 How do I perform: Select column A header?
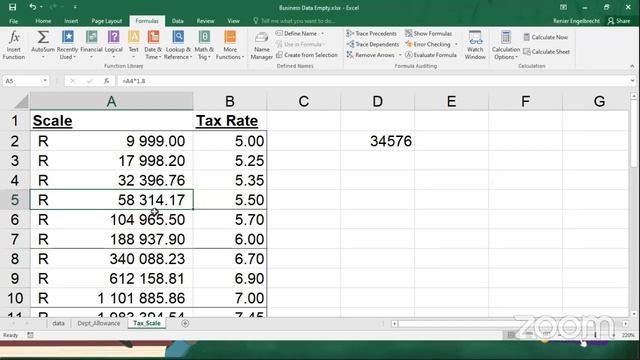tap(111, 101)
